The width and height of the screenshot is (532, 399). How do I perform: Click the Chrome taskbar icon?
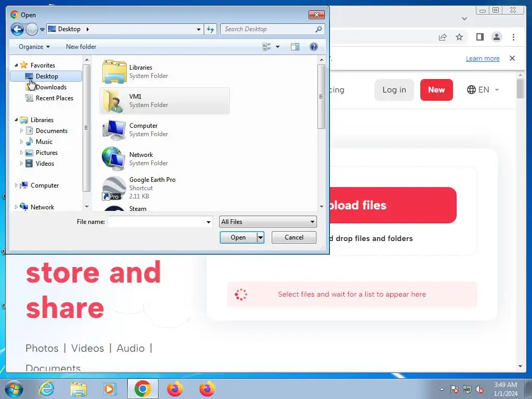pyautogui.click(x=142, y=389)
